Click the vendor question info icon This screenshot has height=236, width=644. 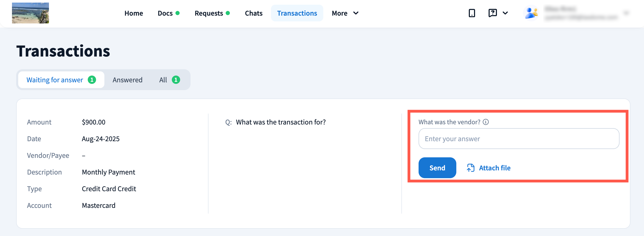(486, 122)
